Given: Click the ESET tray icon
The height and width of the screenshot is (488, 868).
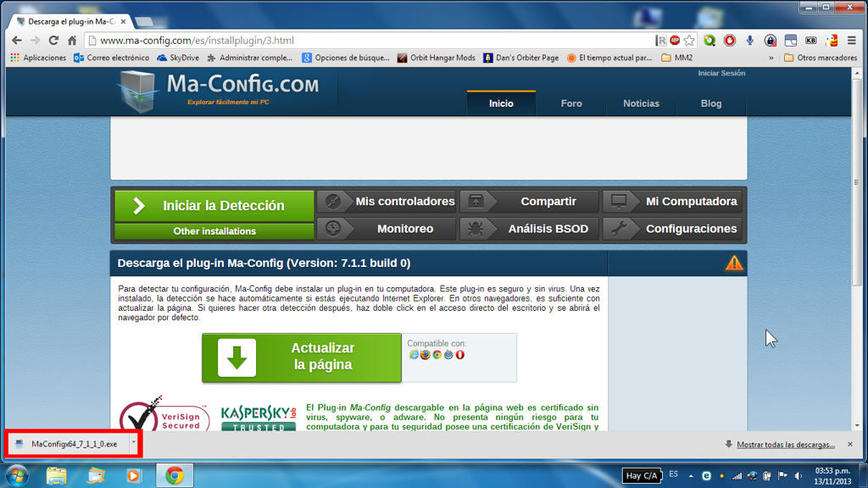Looking at the screenshot, I should (x=706, y=476).
